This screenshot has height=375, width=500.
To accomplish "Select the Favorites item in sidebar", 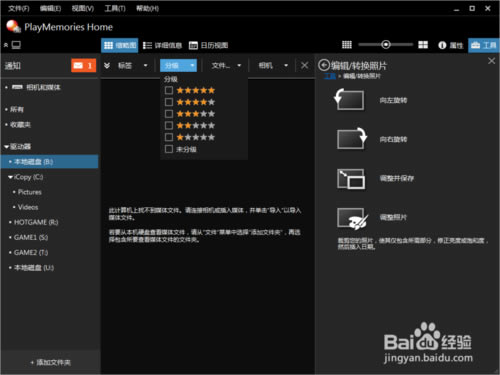I will click(x=20, y=125).
